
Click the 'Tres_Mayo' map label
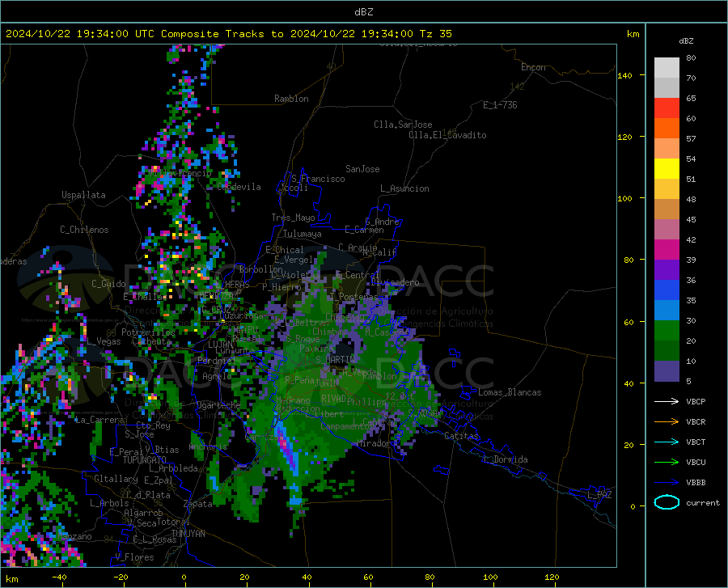(293, 218)
